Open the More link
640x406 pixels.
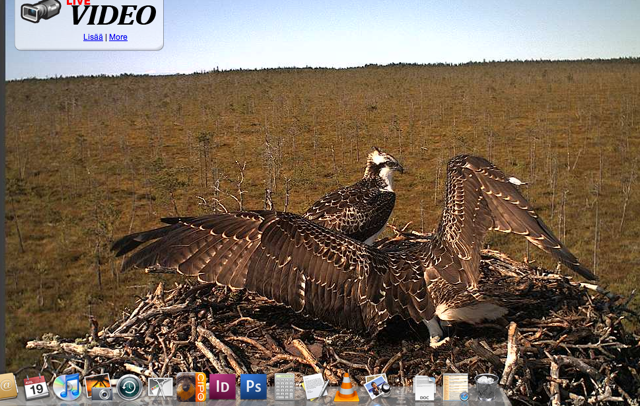coord(118,37)
